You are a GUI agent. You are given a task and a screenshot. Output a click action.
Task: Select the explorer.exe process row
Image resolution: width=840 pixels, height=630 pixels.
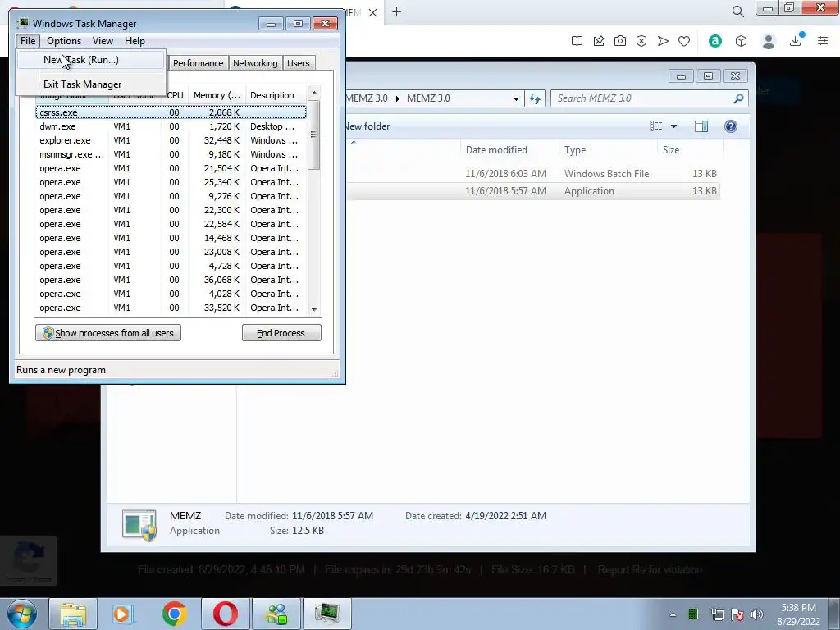pyautogui.click(x=171, y=140)
